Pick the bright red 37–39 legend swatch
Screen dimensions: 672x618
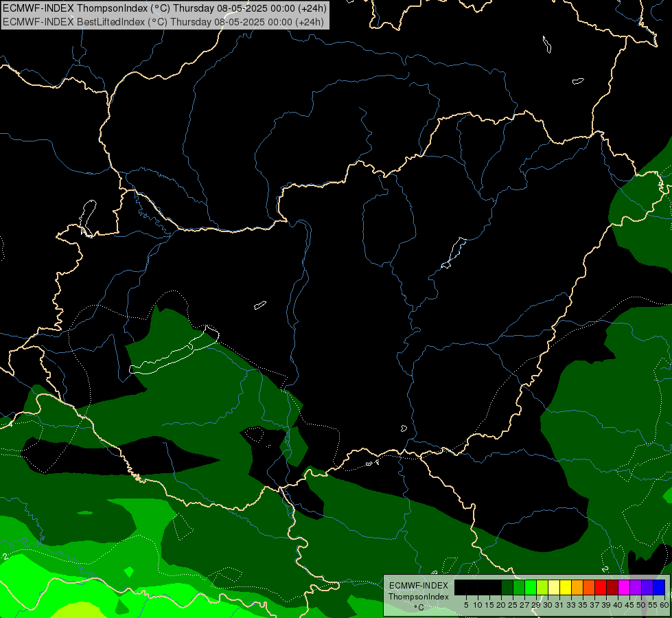(x=601, y=587)
